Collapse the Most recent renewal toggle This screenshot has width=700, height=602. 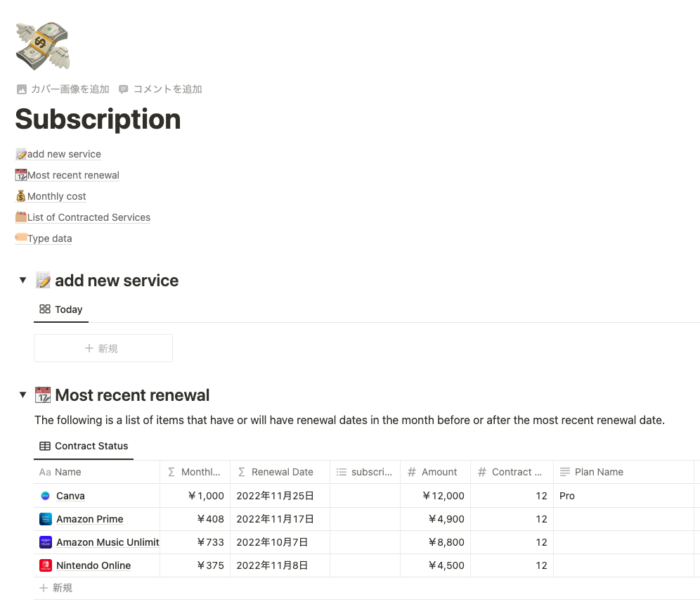(x=22, y=395)
